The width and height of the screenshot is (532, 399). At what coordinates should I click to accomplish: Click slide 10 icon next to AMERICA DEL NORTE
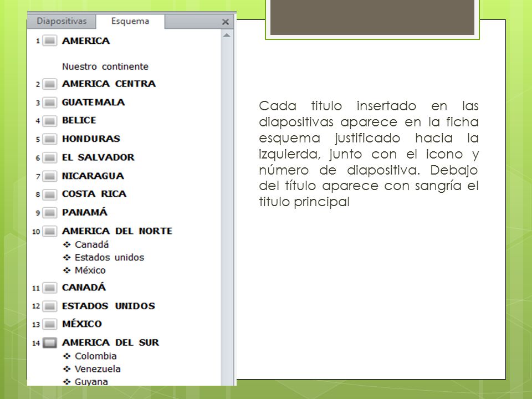(50, 232)
